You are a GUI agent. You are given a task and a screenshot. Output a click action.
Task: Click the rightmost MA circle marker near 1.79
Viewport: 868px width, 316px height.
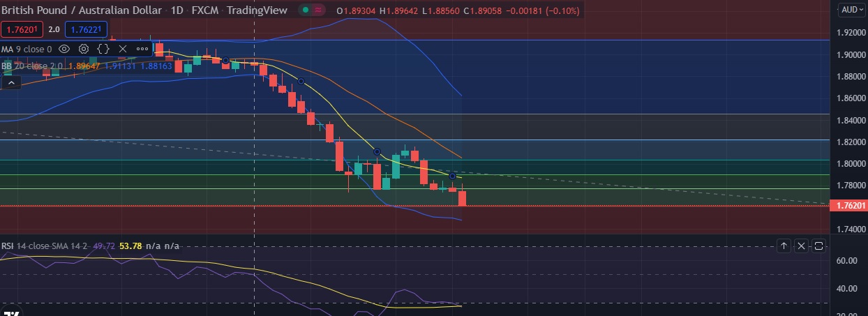452,176
